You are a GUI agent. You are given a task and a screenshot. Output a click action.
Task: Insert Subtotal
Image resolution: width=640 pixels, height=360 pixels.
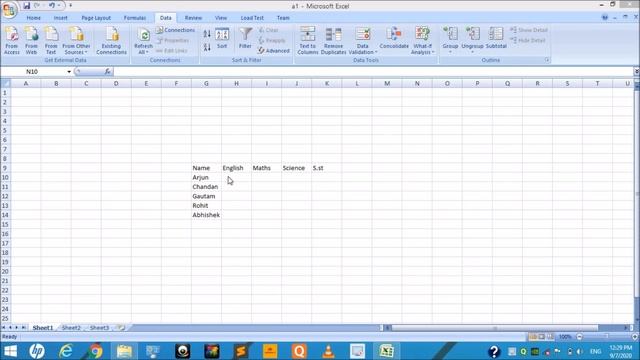tap(496, 38)
